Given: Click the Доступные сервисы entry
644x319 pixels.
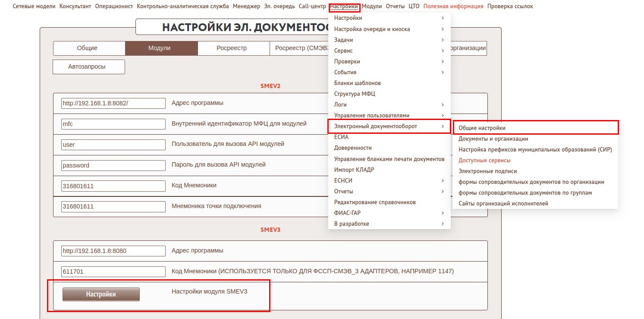Looking at the screenshot, I should coord(484,161).
